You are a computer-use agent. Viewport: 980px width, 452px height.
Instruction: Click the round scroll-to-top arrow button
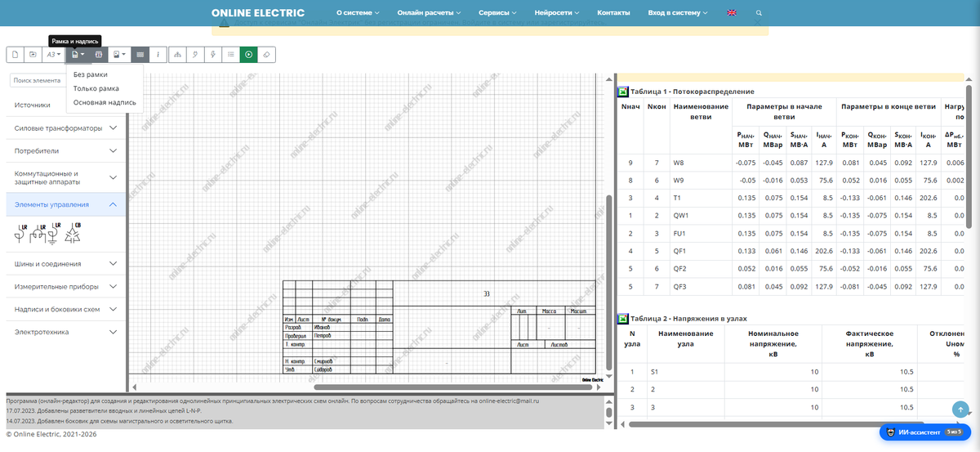[962, 409]
